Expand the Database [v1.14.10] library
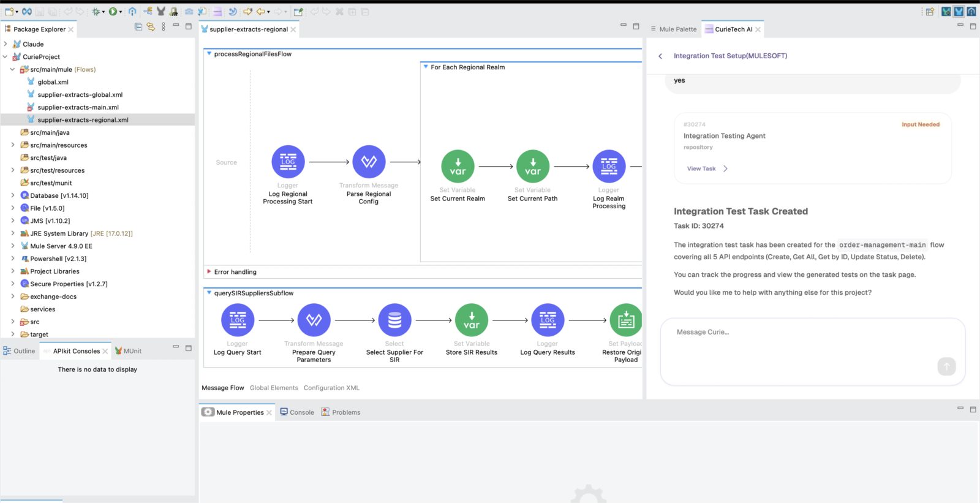This screenshot has height=503, width=980. pos(13,195)
